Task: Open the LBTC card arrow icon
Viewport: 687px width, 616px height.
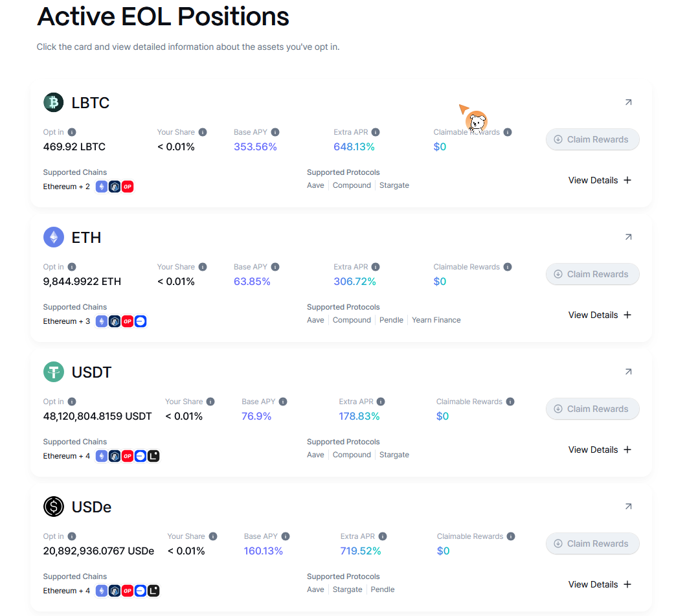Action: [x=628, y=102]
